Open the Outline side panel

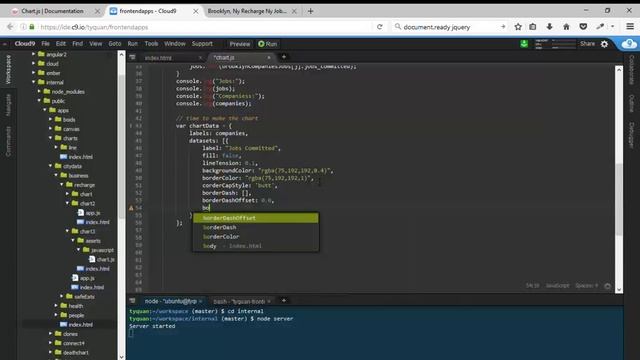point(631,103)
